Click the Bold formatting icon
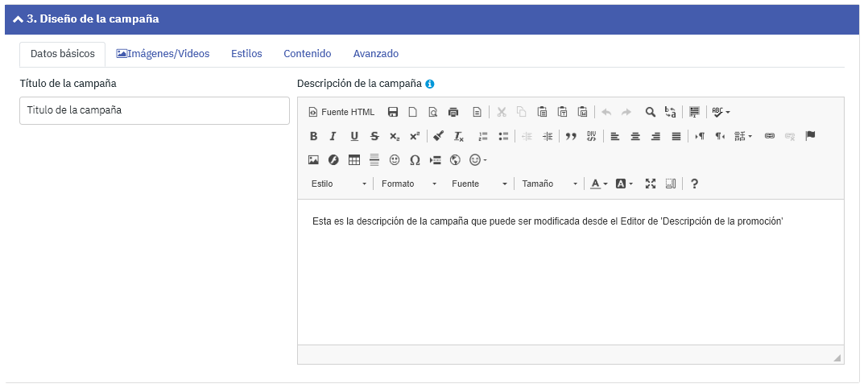Screen dimensions: 868x388 click(313, 136)
